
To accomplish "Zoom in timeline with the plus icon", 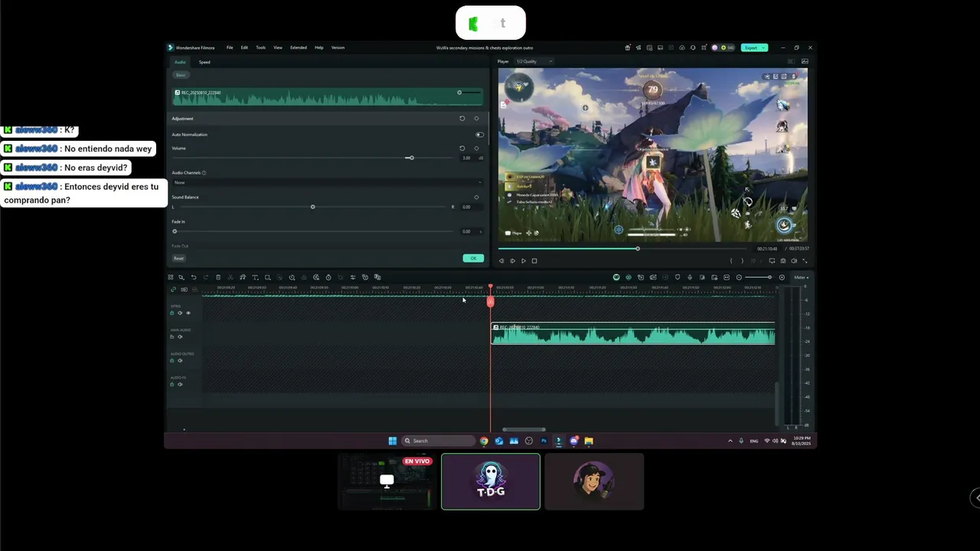I will coord(782,277).
